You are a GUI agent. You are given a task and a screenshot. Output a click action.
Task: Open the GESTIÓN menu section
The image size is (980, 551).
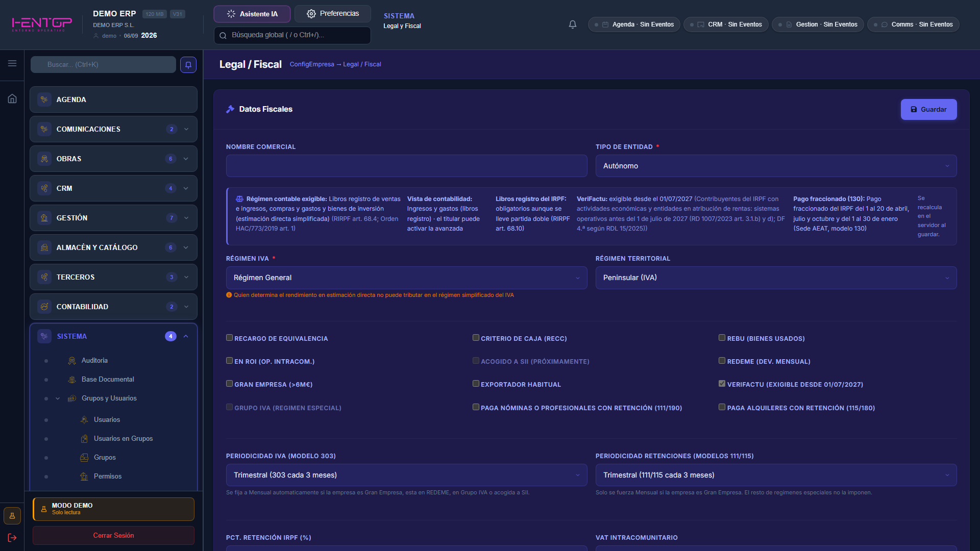click(x=113, y=218)
